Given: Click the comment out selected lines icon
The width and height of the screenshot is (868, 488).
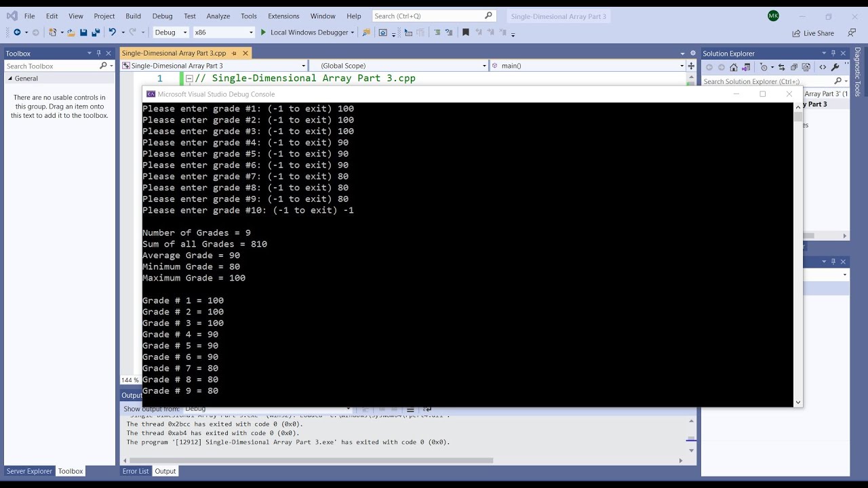Looking at the screenshot, I should 437,32.
